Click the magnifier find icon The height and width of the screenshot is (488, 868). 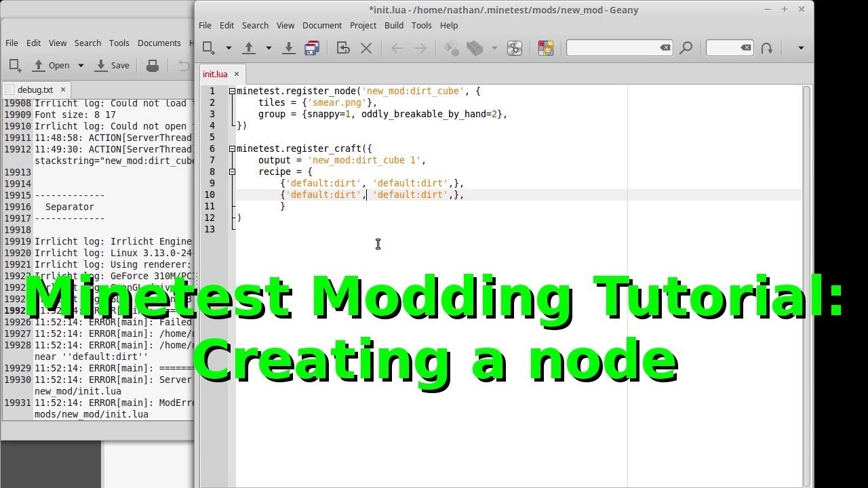tap(686, 48)
